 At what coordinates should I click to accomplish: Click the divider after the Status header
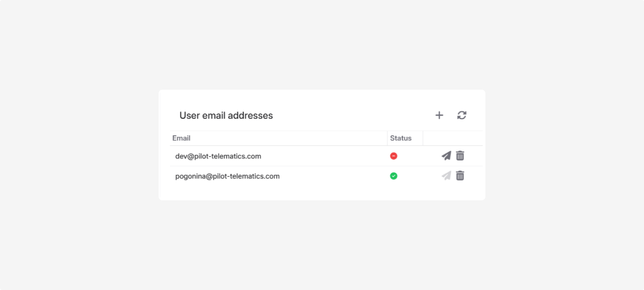[x=423, y=138]
